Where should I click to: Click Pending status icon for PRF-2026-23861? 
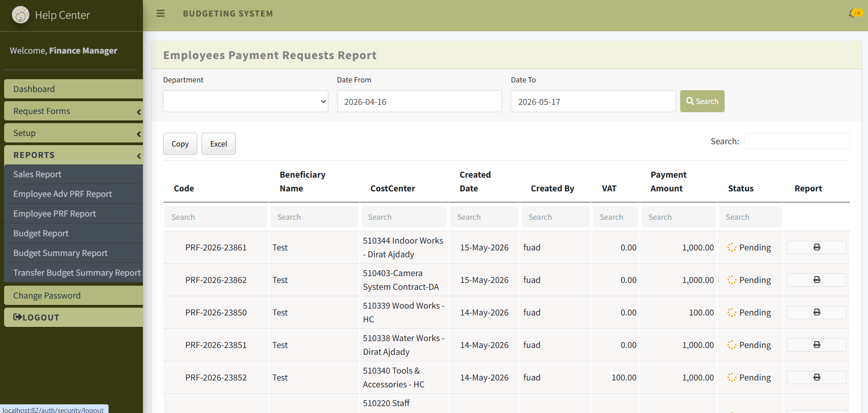click(x=732, y=247)
